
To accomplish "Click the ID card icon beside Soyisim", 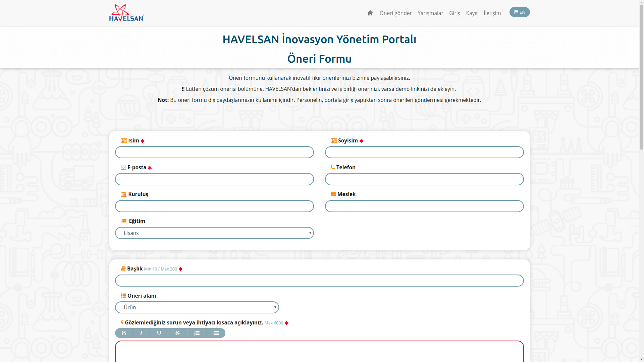I will pyautogui.click(x=334, y=141).
